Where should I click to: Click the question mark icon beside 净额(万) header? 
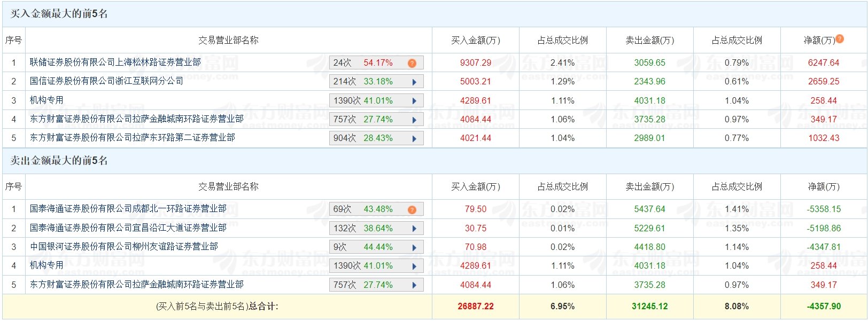(840, 39)
